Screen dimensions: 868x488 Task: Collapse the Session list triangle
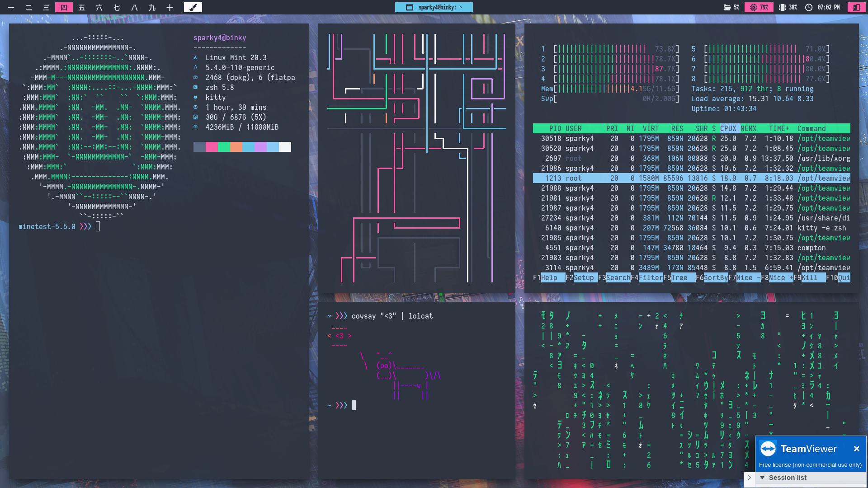pos(762,478)
